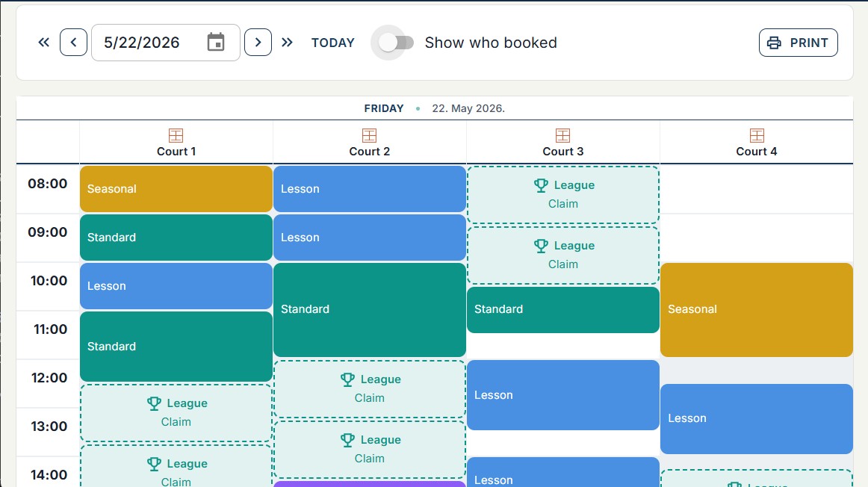Open Court 3 Lesson booking at 14:00
Image resolution: width=868 pixels, height=487 pixels.
[563, 473]
